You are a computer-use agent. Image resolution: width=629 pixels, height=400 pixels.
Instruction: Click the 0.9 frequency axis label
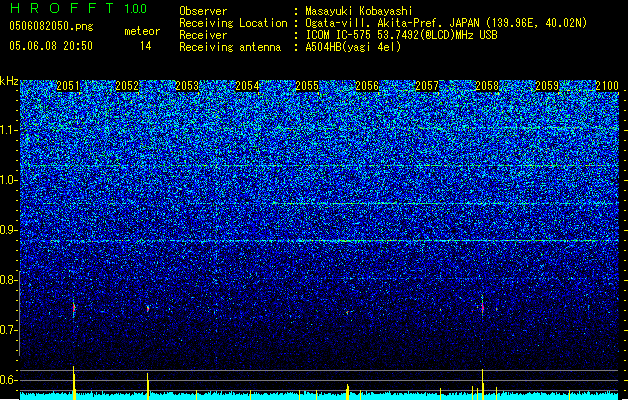[8, 230]
